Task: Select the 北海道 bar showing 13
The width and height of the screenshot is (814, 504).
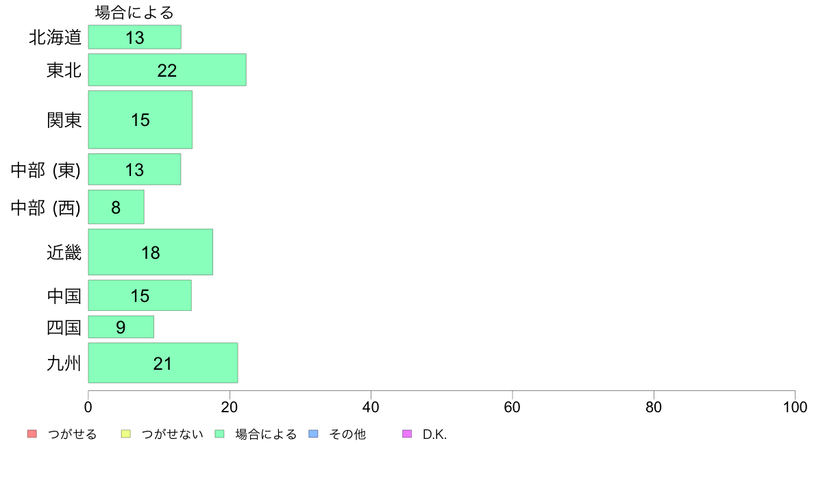Action: coord(134,37)
